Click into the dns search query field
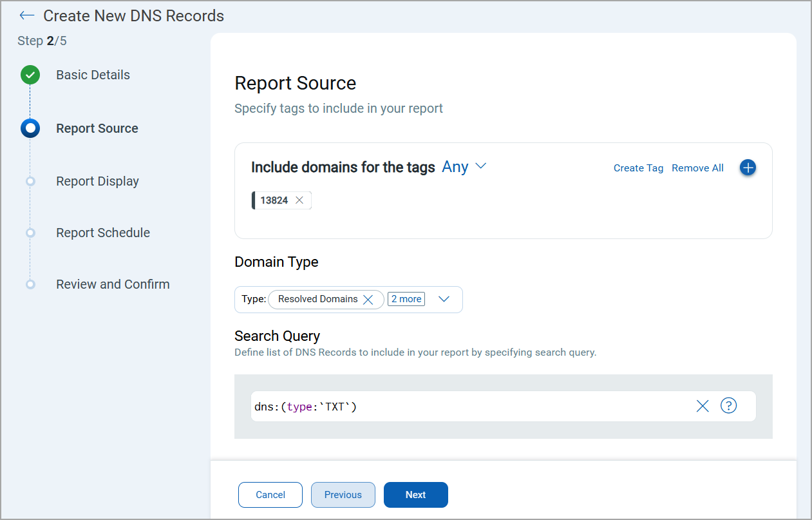The image size is (812, 520). [x=470, y=407]
